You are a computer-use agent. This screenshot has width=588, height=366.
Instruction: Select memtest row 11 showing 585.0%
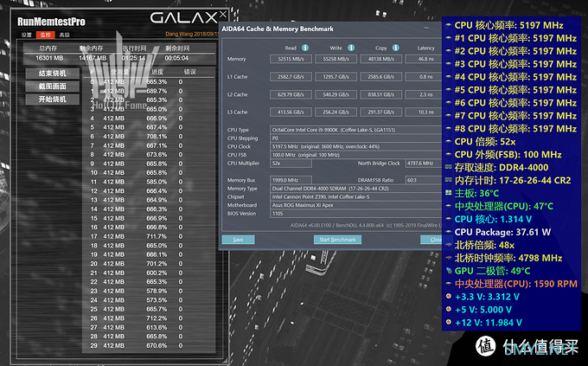point(149,182)
